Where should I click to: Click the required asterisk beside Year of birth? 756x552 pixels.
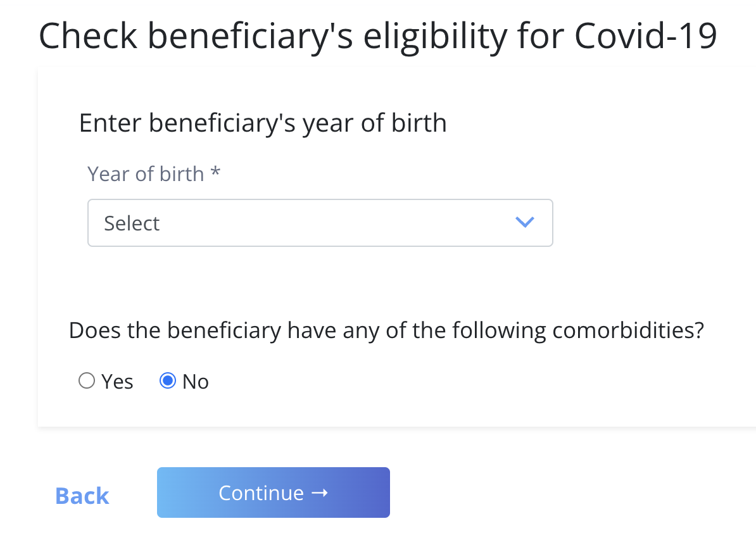pyautogui.click(x=215, y=173)
